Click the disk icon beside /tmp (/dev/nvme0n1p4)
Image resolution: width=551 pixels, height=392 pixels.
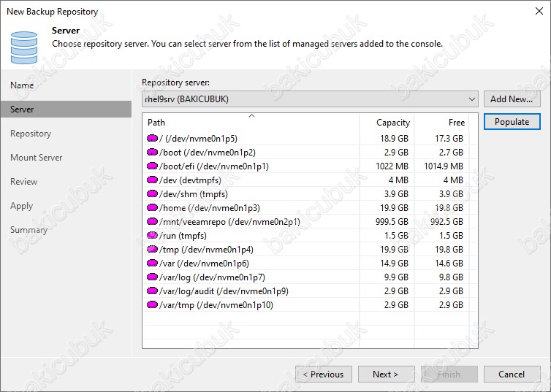pyautogui.click(x=152, y=249)
